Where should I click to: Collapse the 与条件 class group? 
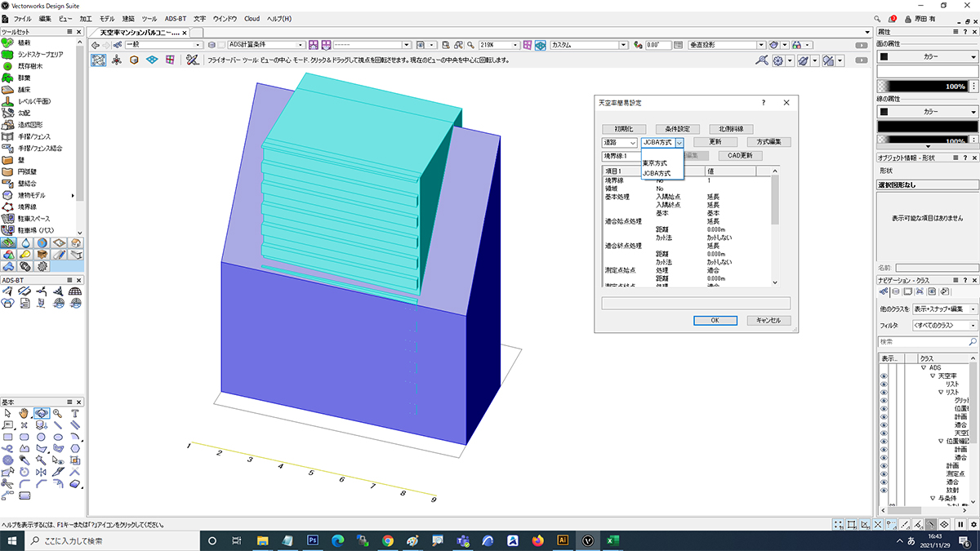[x=933, y=499]
